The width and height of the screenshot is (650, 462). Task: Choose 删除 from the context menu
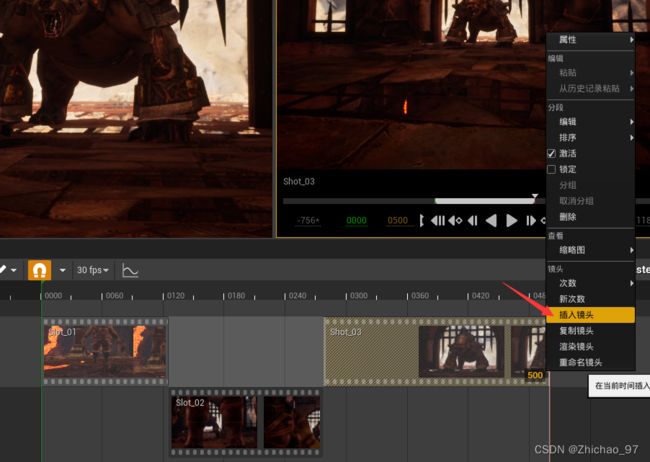click(591, 216)
